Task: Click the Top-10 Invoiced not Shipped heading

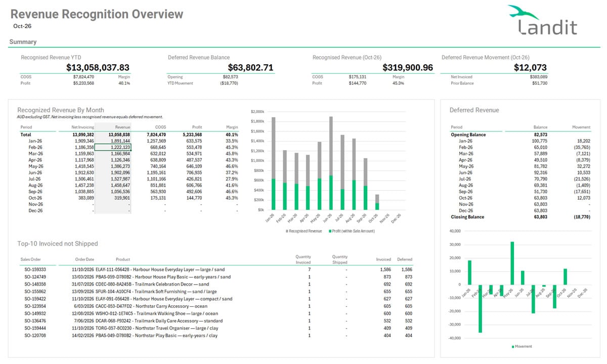Action: coord(58,244)
